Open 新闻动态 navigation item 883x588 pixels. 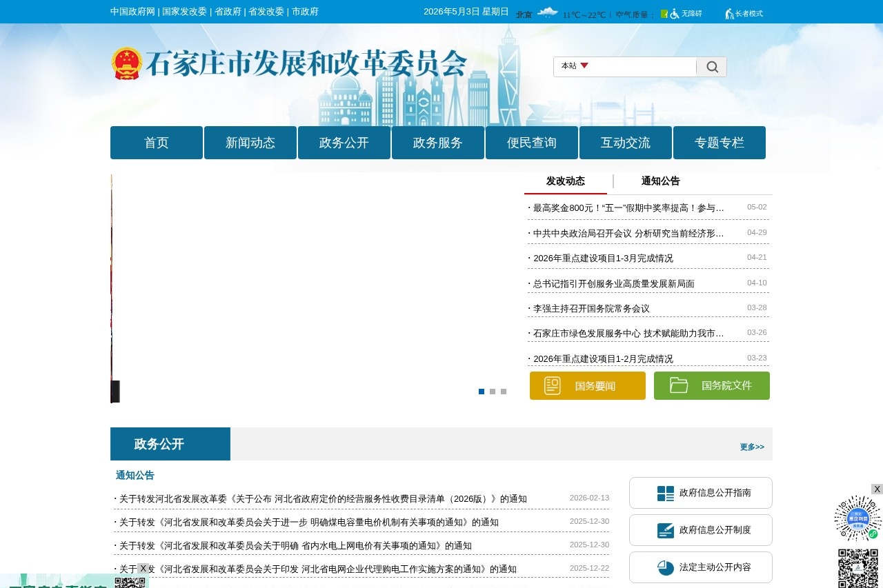[250, 143]
